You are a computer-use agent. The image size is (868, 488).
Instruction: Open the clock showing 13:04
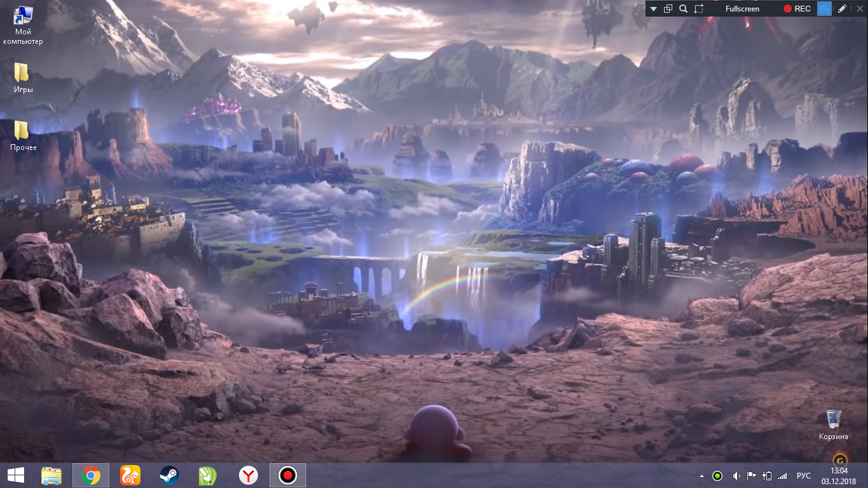click(x=839, y=475)
